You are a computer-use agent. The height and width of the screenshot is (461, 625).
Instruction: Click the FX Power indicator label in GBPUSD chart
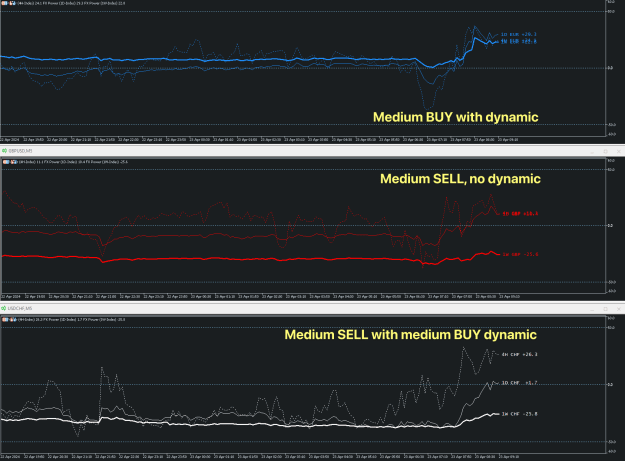73,162
